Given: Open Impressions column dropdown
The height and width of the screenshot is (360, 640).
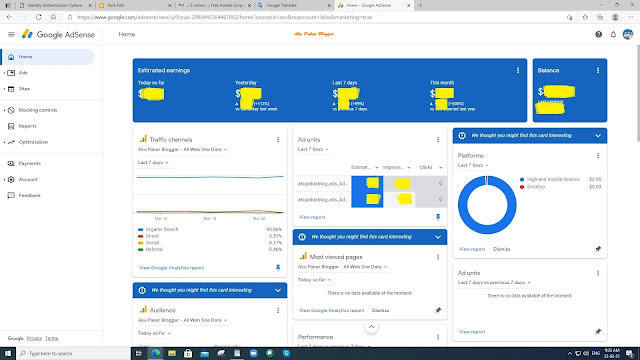Looking at the screenshot, I should click(x=396, y=167).
